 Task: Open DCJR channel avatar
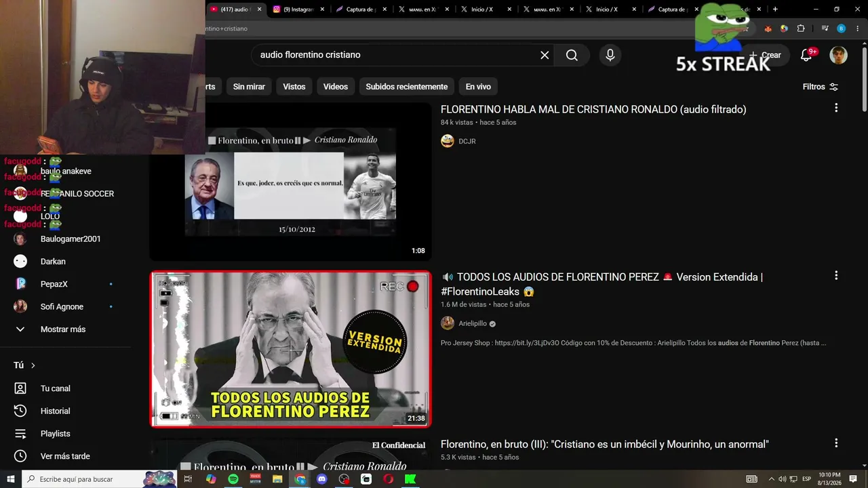(448, 141)
